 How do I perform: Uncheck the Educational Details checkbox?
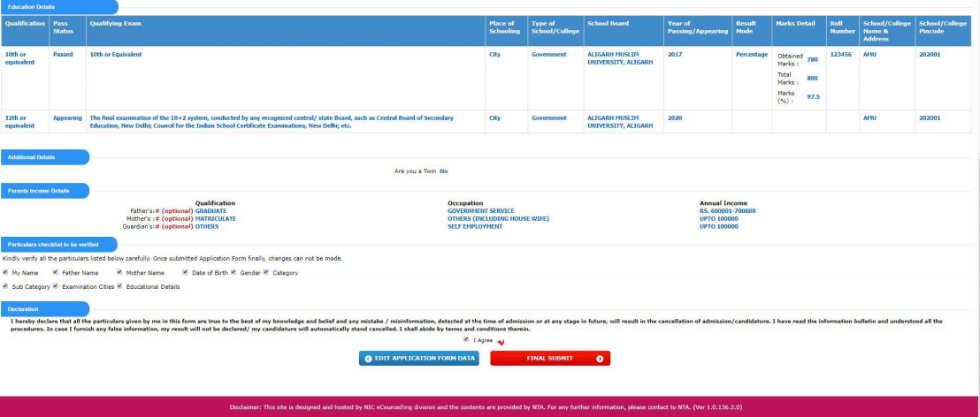119,286
